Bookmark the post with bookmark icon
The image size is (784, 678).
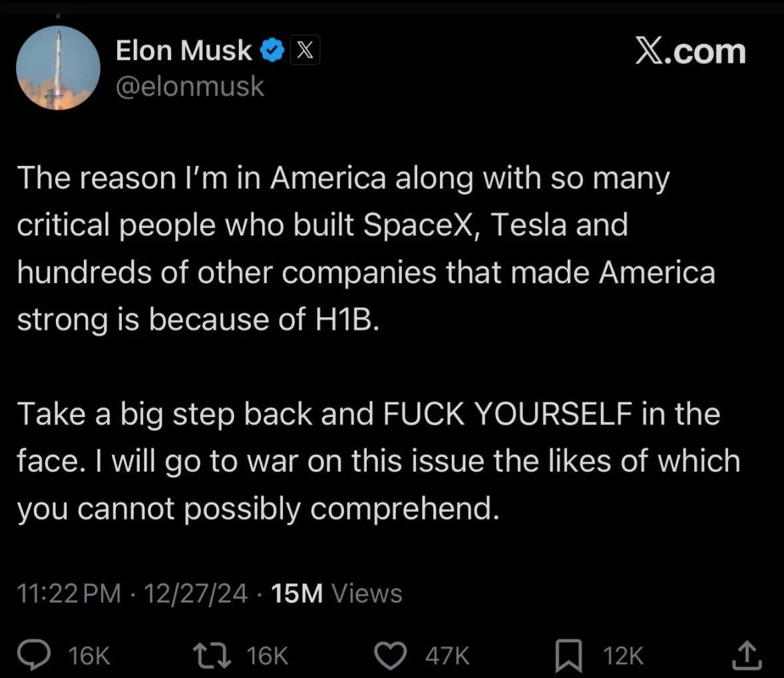[x=568, y=655]
